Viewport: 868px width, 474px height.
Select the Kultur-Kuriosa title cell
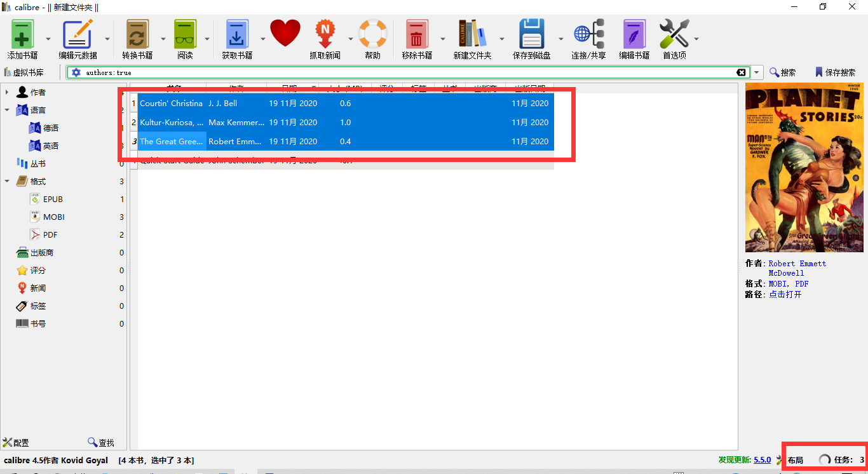(172, 122)
